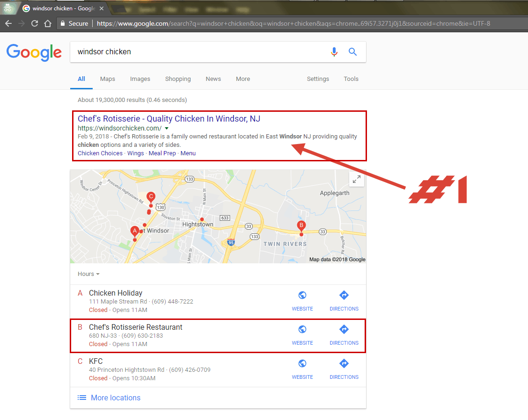Click the More locations link
The image size is (528, 420).
click(x=116, y=398)
